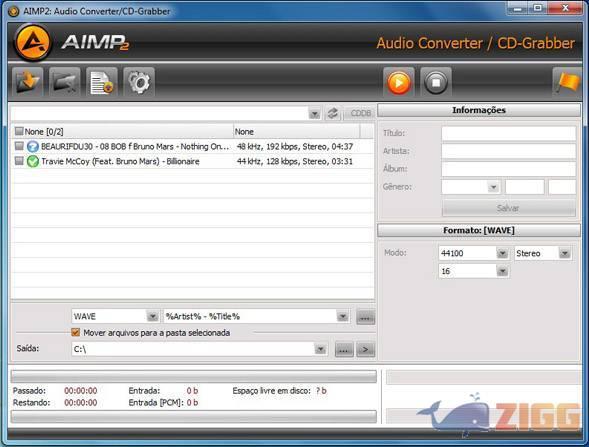Click the upper conversion progress bar
589x447 pixels.
click(x=194, y=376)
